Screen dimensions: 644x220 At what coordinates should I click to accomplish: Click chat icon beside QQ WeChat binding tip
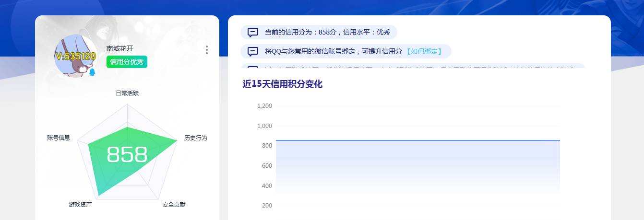tap(253, 51)
